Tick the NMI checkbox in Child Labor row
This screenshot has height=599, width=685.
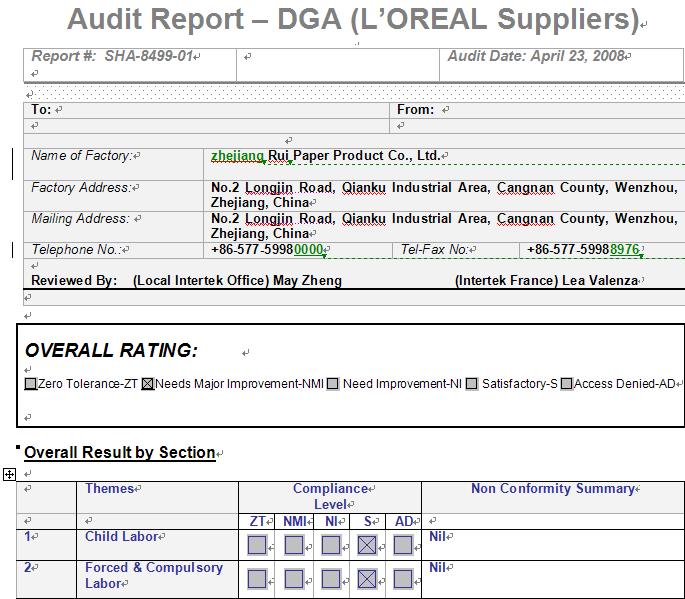tap(294, 545)
